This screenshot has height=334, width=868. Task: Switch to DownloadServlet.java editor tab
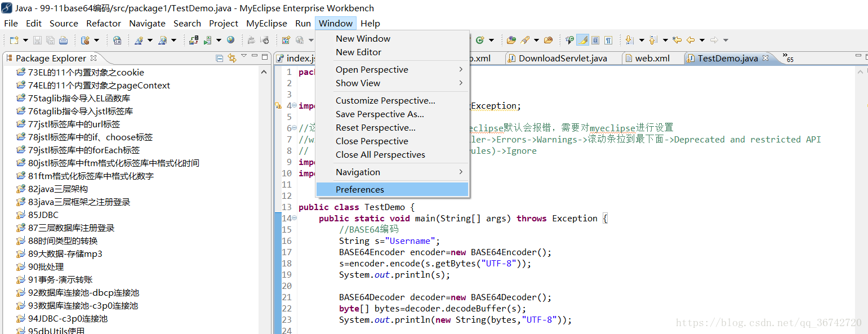(x=562, y=58)
